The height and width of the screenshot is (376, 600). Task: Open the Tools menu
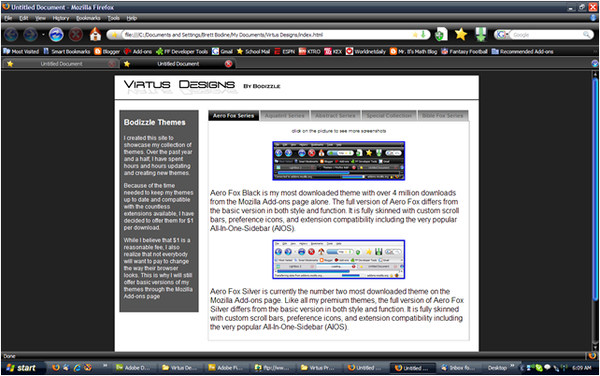pyautogui.click(x=114, y=18)
